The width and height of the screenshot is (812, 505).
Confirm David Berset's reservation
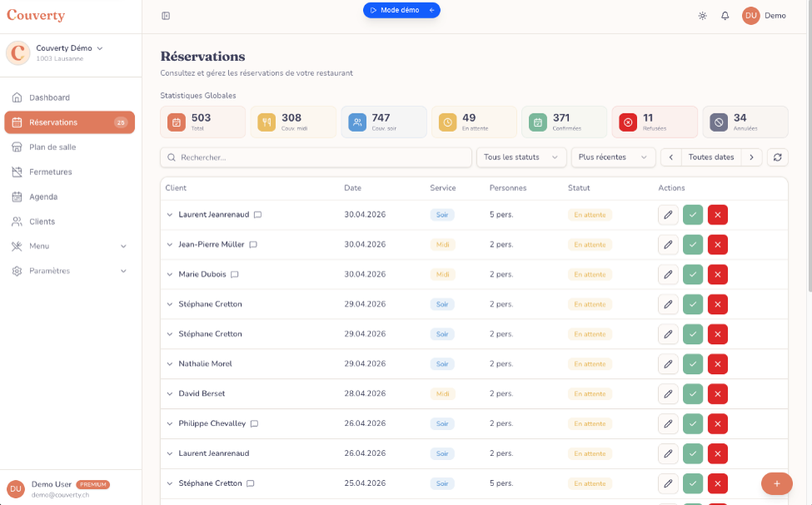tap(693, 394)
